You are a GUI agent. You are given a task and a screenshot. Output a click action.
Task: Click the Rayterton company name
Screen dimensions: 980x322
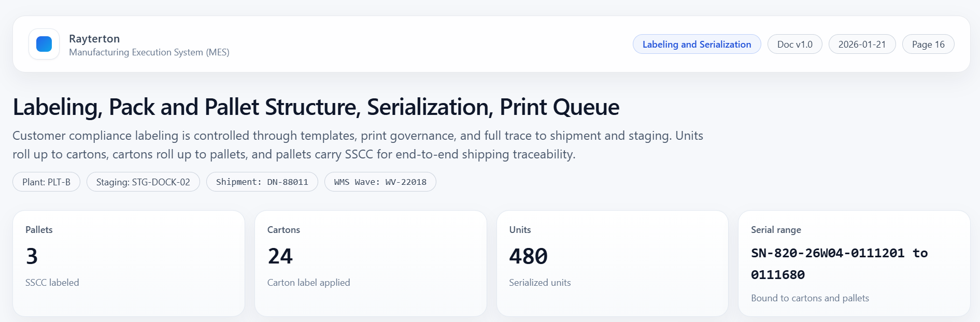coord(94,39)
